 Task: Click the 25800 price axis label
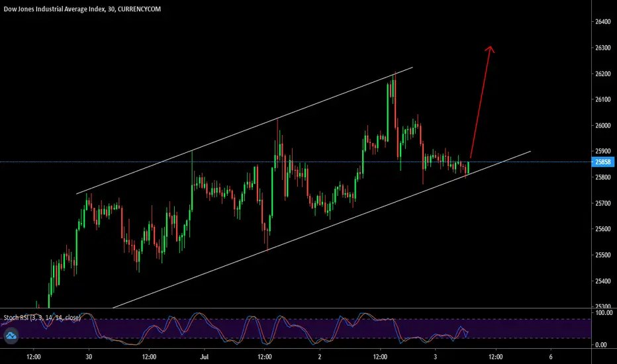(603, 177)
